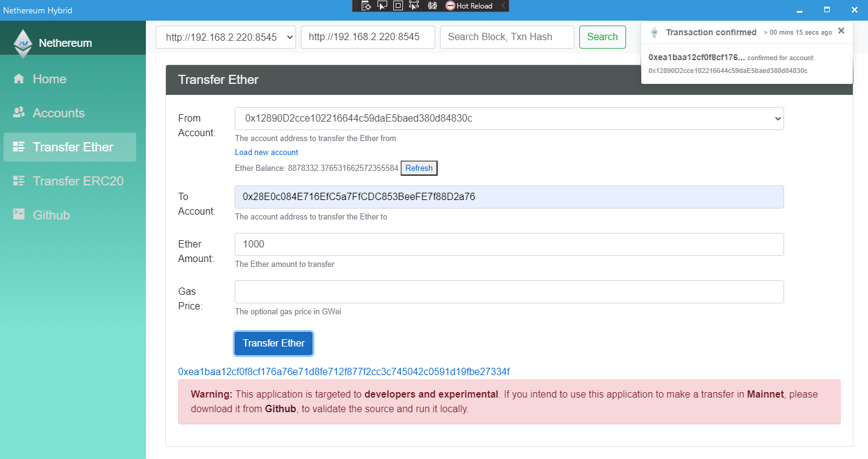Open the Transfer ERC20 menu item
The height and width of the screenshot is (459, 868).
pos(70,181)
